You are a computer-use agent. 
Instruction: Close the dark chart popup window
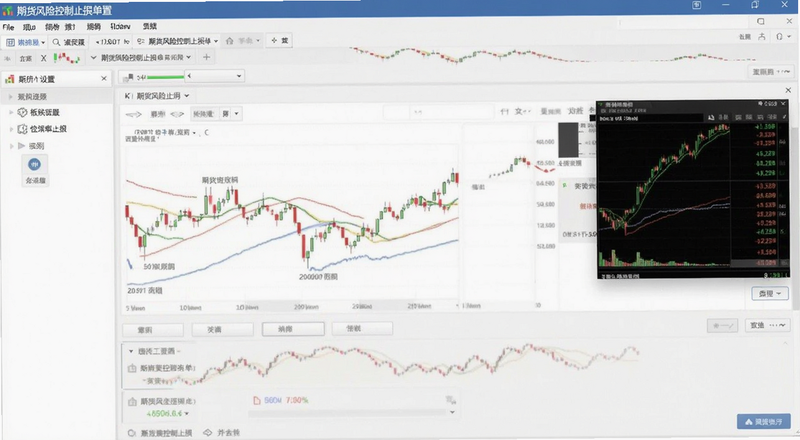click(784, 104)
